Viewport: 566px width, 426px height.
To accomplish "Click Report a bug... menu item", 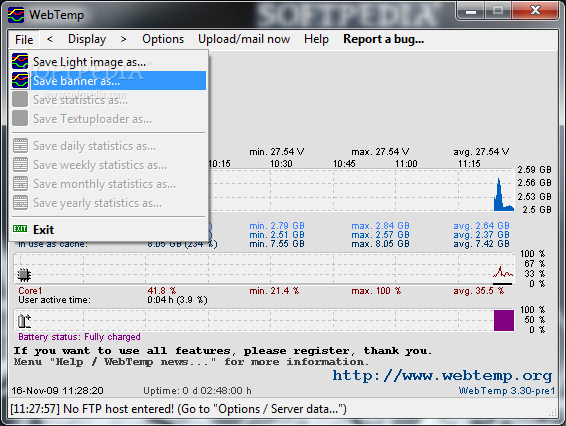I will tap(383, 39).
